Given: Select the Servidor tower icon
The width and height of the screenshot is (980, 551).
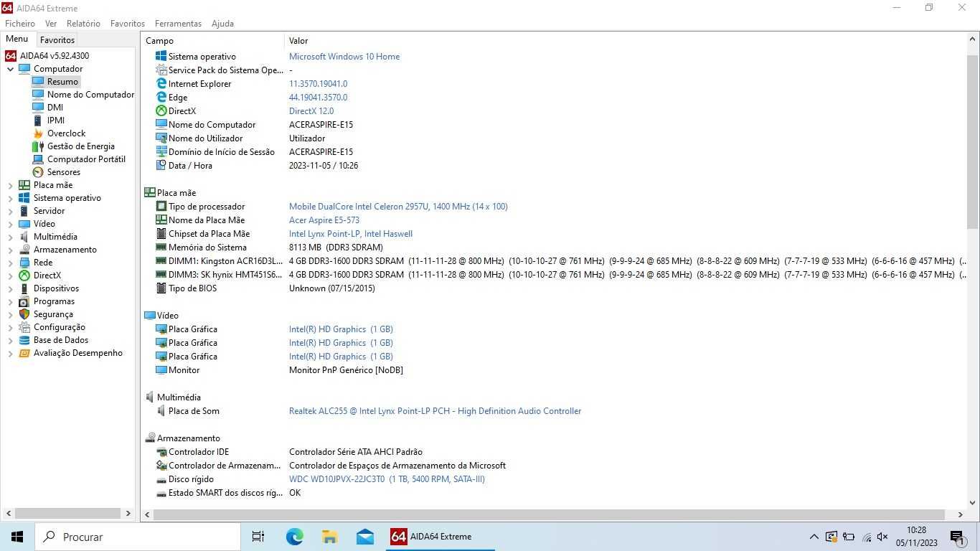Looking at the screenshot, I should 24,211.
